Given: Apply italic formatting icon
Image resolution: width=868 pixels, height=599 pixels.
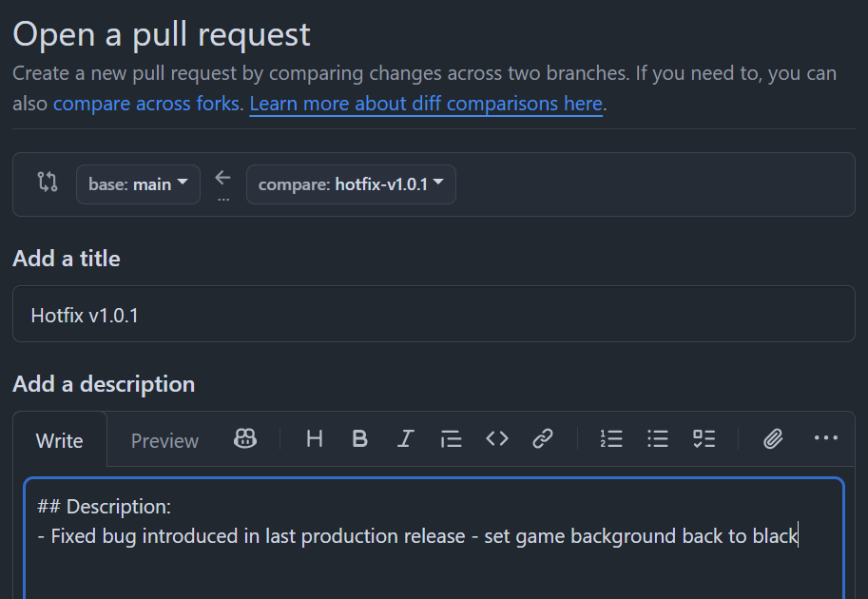Looking at the screenshot, I should pyautogui.click(x=406, y=439).
